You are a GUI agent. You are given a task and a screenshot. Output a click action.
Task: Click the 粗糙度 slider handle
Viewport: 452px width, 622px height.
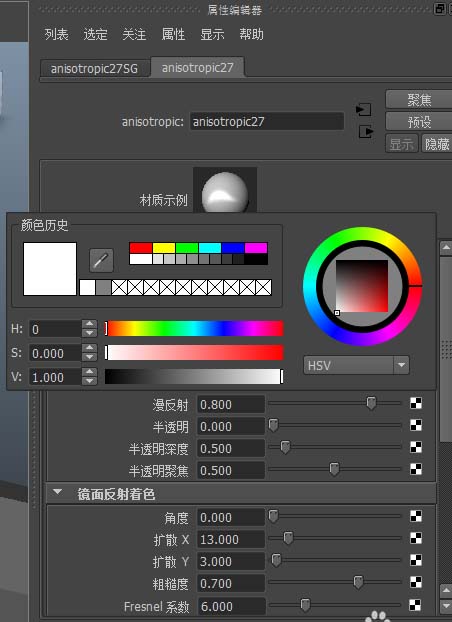pos(358,582)
